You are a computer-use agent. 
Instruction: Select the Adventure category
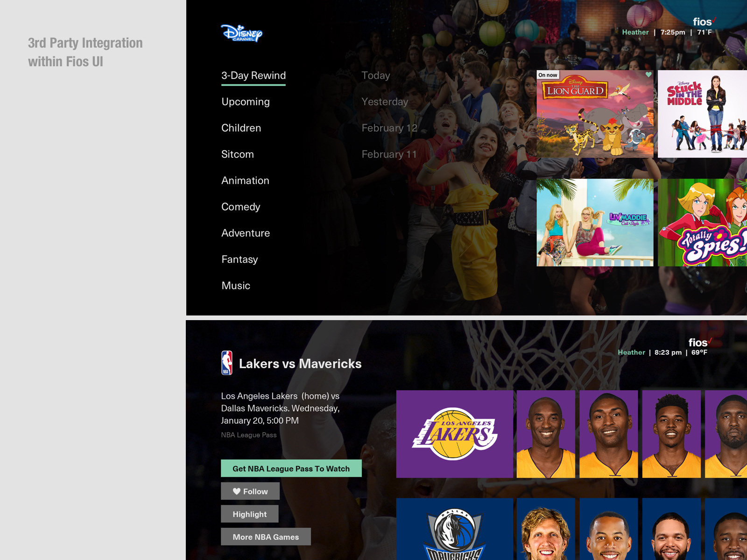point(246,233)
